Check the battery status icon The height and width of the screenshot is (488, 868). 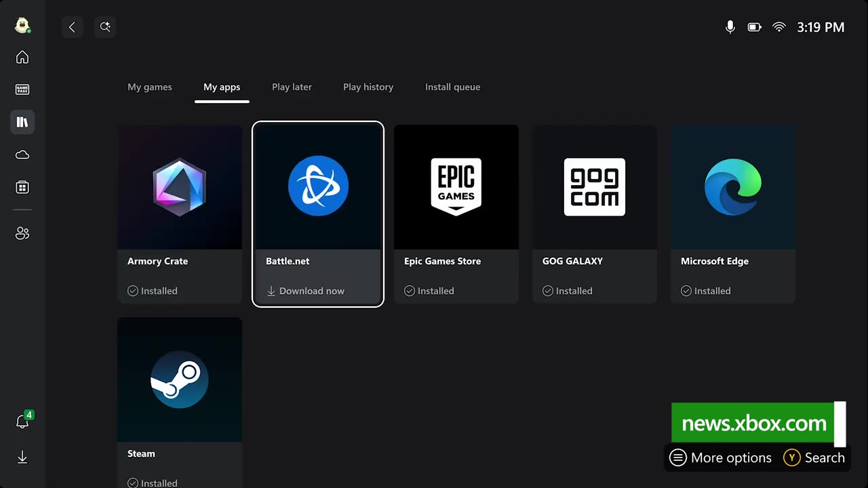[755, 27]
